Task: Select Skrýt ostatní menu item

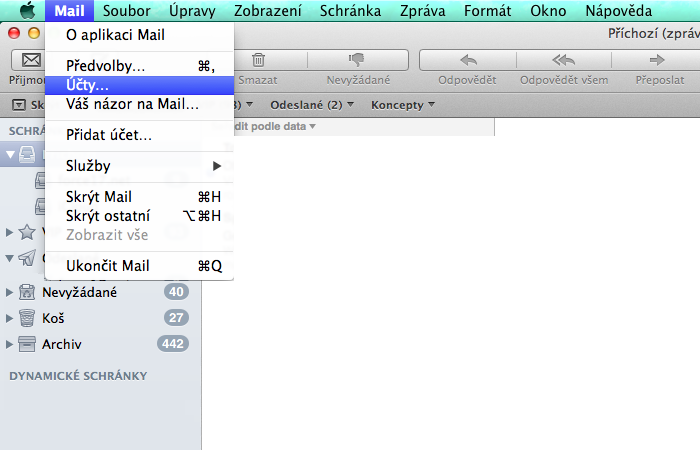Action: click(x=139, y=216)
